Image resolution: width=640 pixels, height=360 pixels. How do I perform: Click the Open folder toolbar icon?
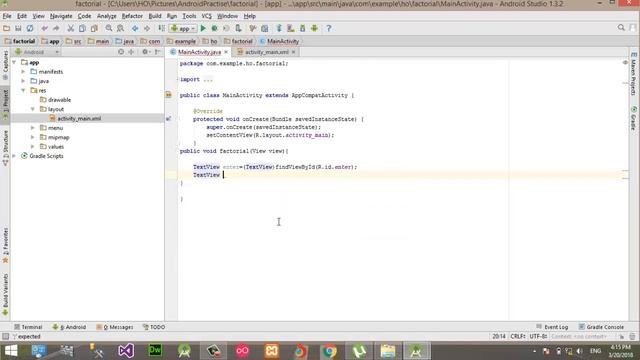coord(6,28)
